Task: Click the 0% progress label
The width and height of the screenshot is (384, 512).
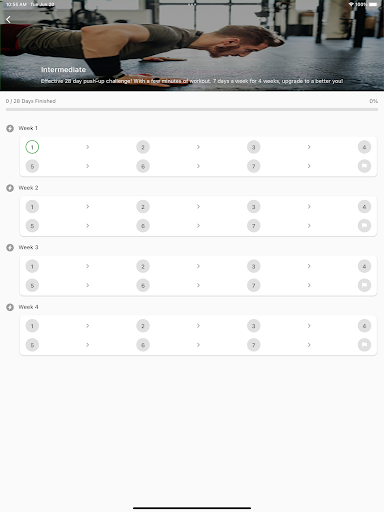Action: point(374,101)
